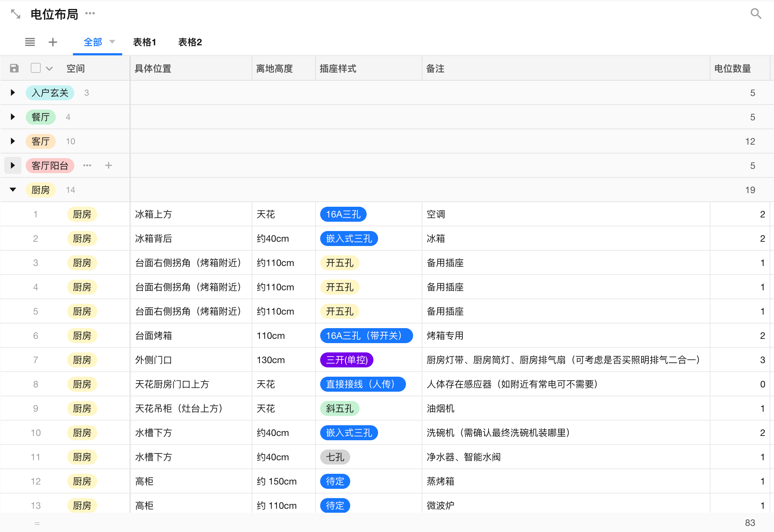Screen dimensions: 774x532
Task: Click the 嵌入式三孔 tag in 冰箱背后 row
Action: click(349, 239)
